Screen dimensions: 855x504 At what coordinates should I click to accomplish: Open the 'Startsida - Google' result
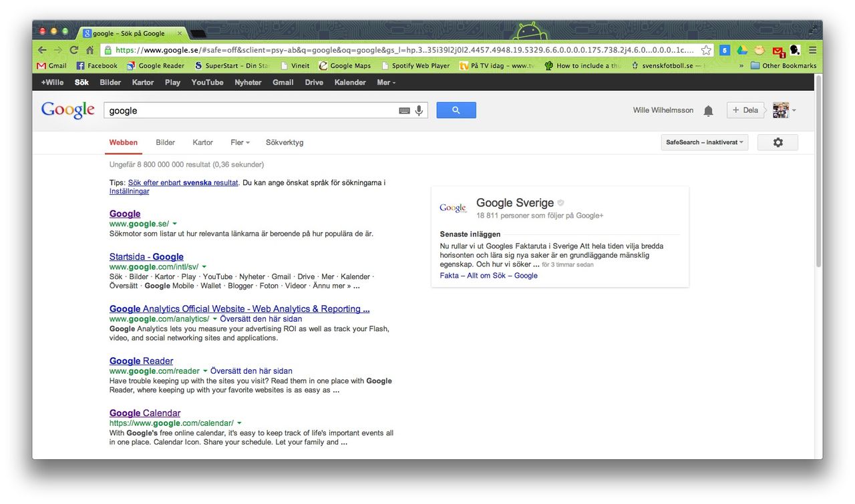(146, 256)
